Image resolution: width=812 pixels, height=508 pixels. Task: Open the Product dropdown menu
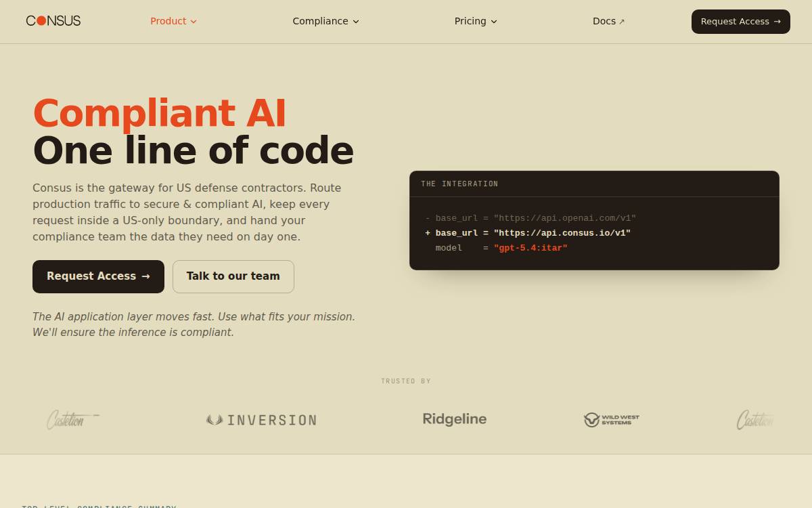173,21
